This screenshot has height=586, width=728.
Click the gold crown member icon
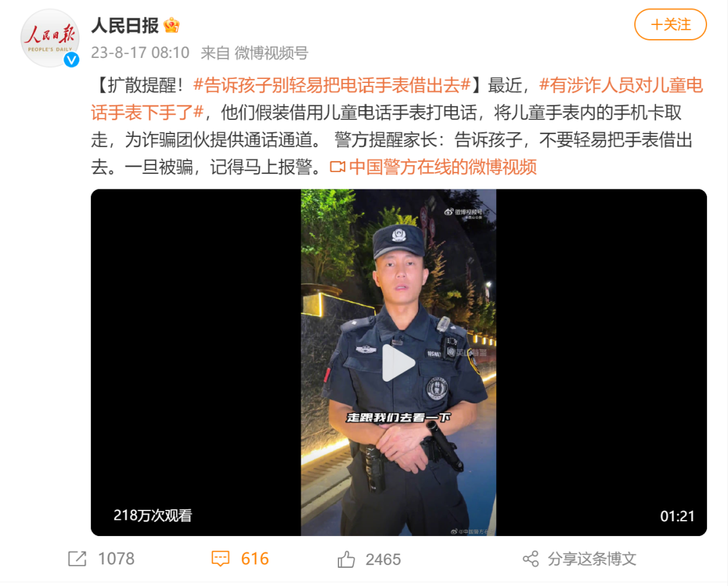tap(171, 25)
